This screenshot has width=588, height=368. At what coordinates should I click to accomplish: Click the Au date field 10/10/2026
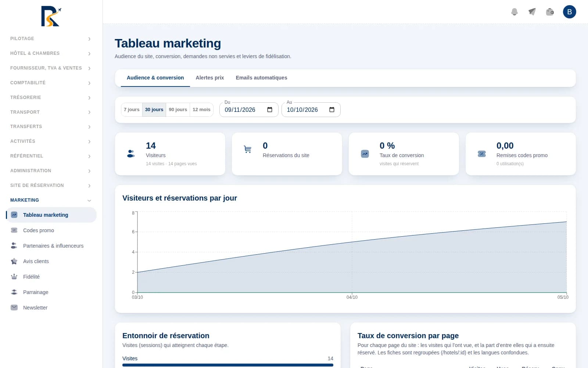[x=311, y=110]
